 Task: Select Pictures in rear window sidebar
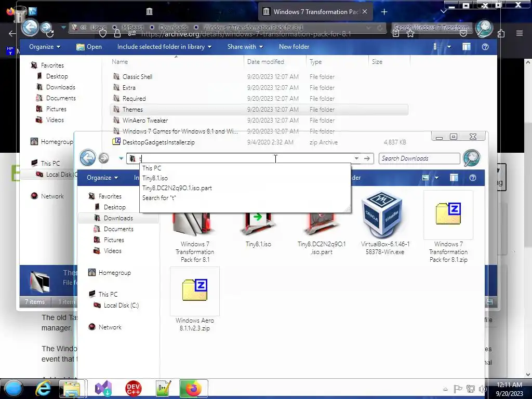[56, 109]
